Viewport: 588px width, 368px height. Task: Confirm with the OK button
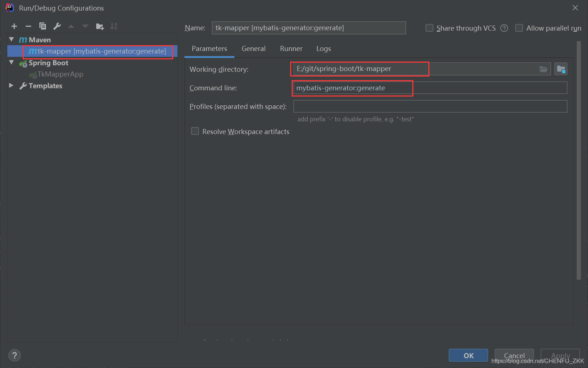[x=468, y=355]
